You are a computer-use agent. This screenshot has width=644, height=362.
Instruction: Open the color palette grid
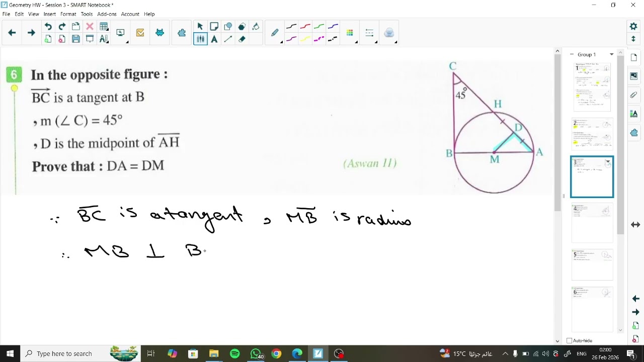tap(350, 33)
